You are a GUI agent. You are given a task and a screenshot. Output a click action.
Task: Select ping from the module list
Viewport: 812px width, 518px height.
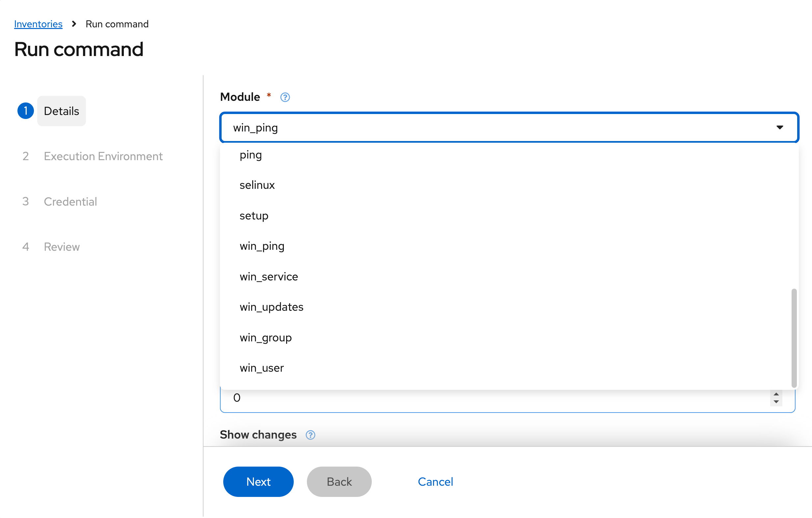click(251, 155)
